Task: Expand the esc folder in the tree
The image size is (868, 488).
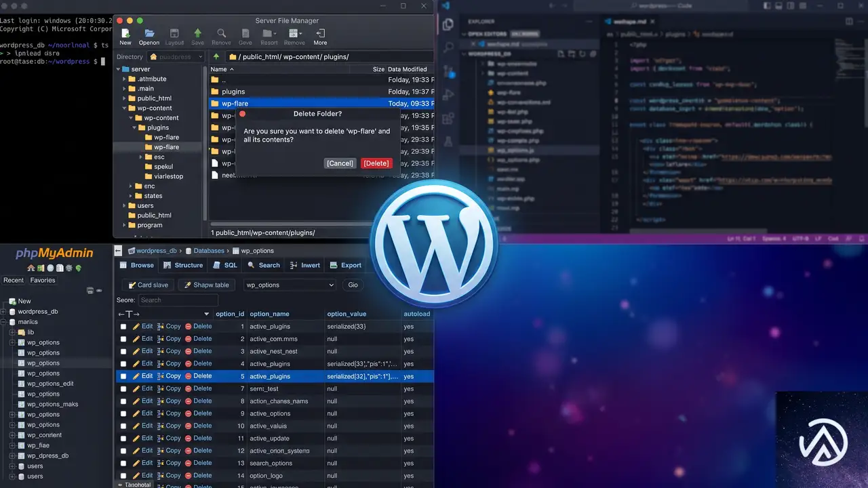Action: [140, 157]
